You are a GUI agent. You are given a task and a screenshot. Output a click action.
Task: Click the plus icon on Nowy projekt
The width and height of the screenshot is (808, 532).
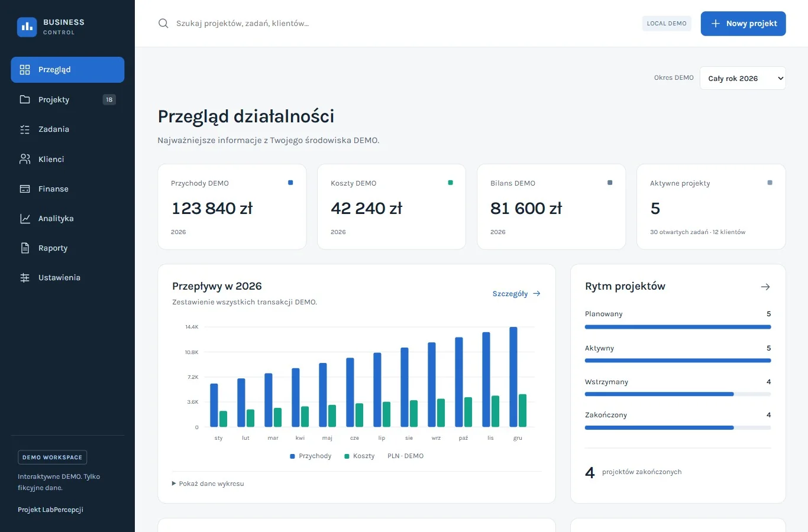(716, 24)
